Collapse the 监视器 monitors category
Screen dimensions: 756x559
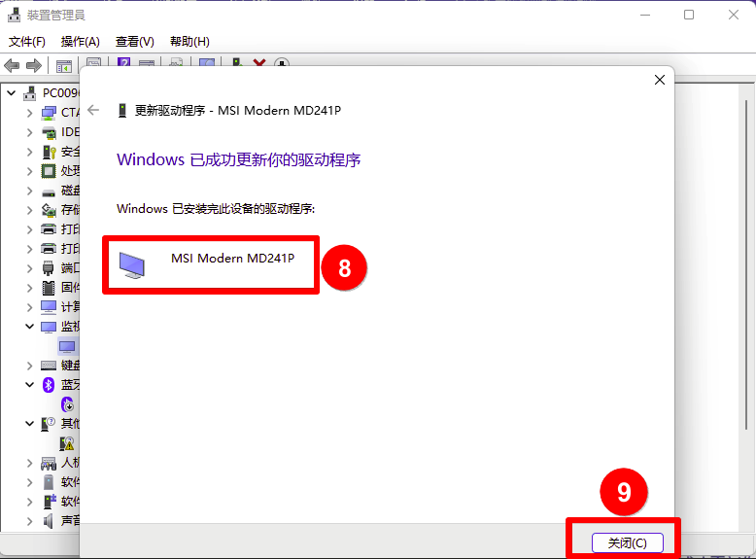pos(30,327)
